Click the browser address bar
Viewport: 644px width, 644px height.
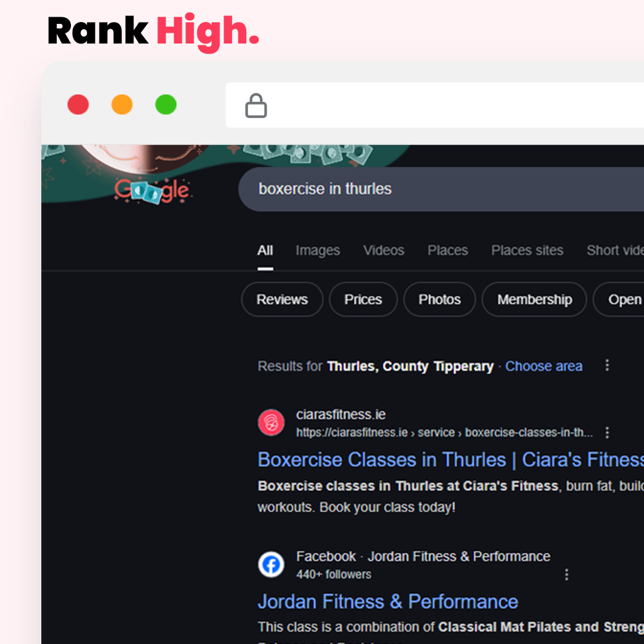click(435, 105)
